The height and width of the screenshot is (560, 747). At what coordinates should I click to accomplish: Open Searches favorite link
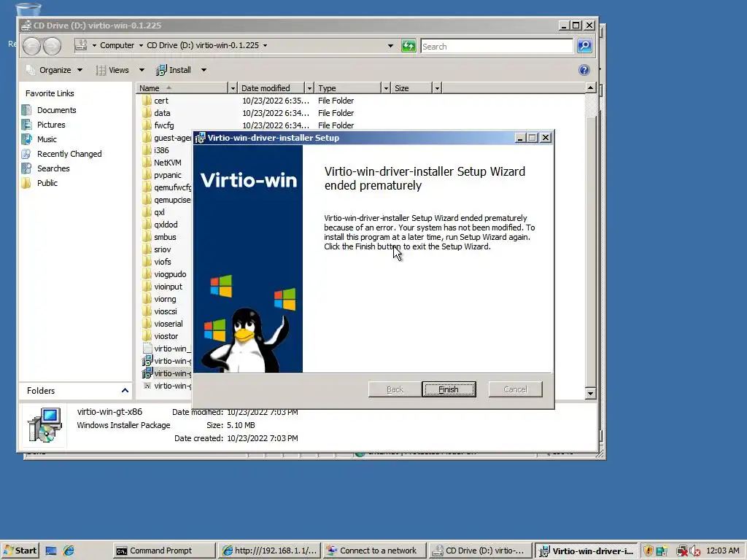[x=53, y=168]
